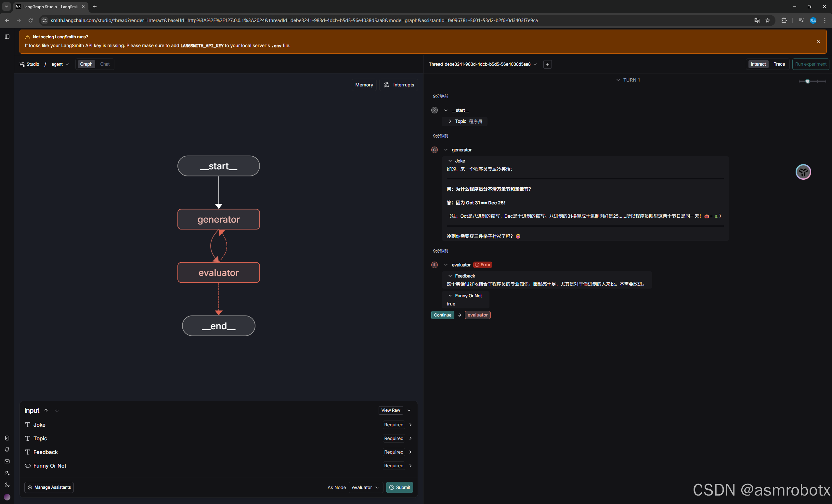Toggle dark mode moon icon
832x504 pixels.
click(x=7, y=485)
